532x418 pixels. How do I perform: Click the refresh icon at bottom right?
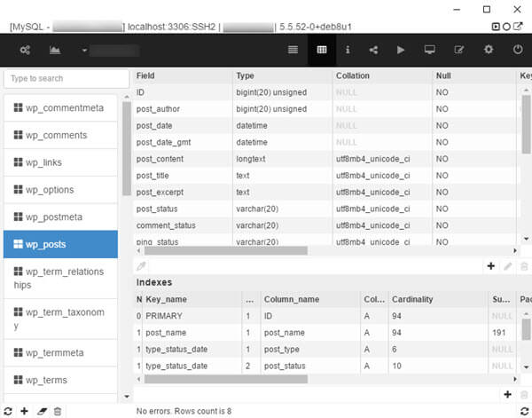(525, 411)
